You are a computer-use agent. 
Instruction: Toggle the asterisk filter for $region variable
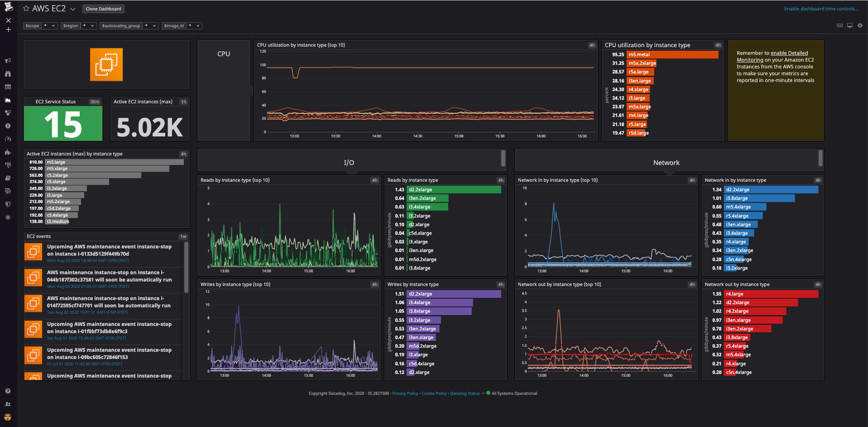point(85,26)
